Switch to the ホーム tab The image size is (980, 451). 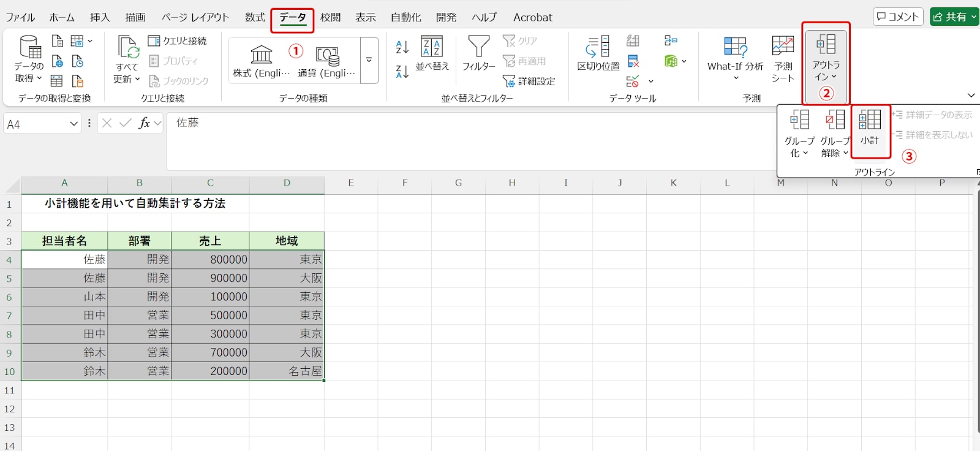pos(62,17)
